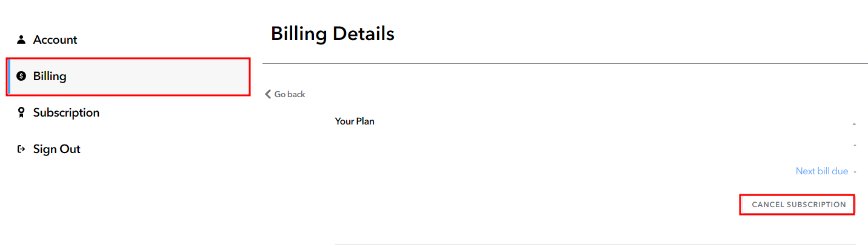Click the Cancel Subscription button
The image size is (868, 252).
(798, 205)
